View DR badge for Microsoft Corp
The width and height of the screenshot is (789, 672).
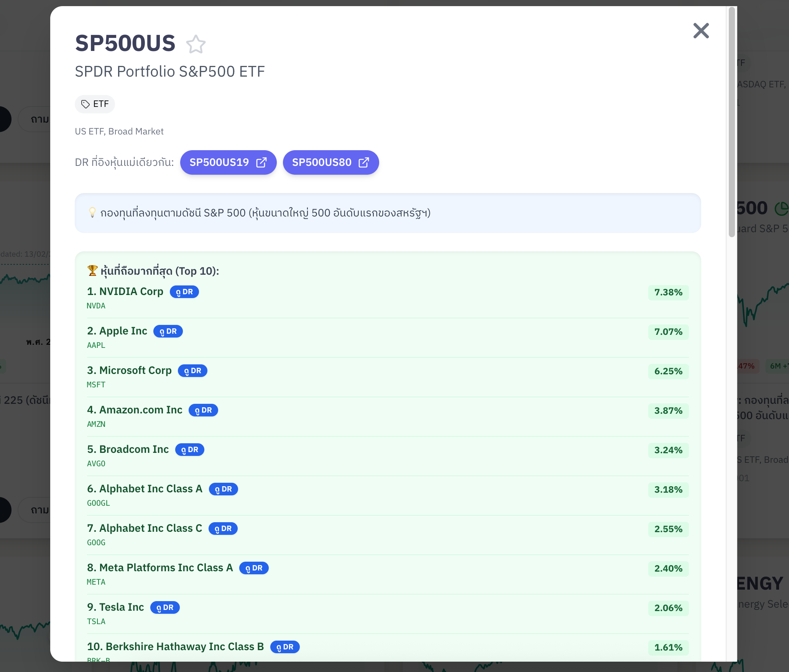click(192, 371)
